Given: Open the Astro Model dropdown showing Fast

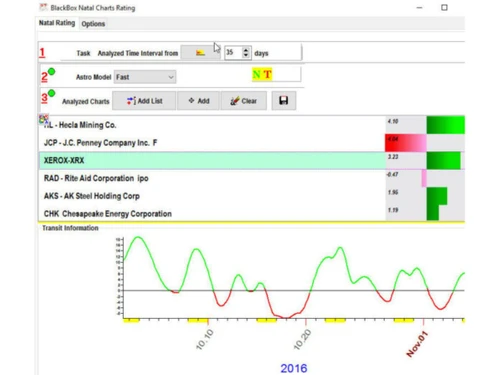Looking at the screenshot, I should click(x=145, y=77).
